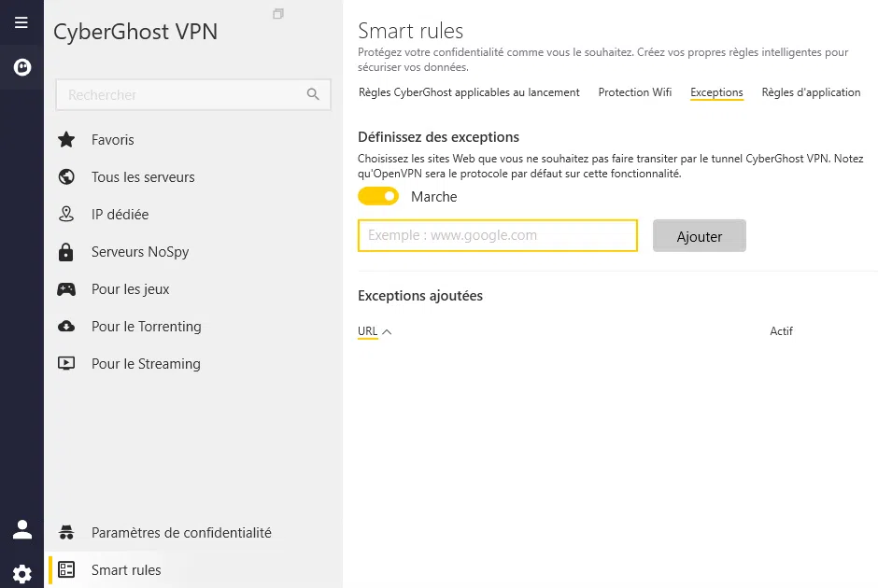
Task: Switch to Protection Wifi tab
Action: coord(635,92)
